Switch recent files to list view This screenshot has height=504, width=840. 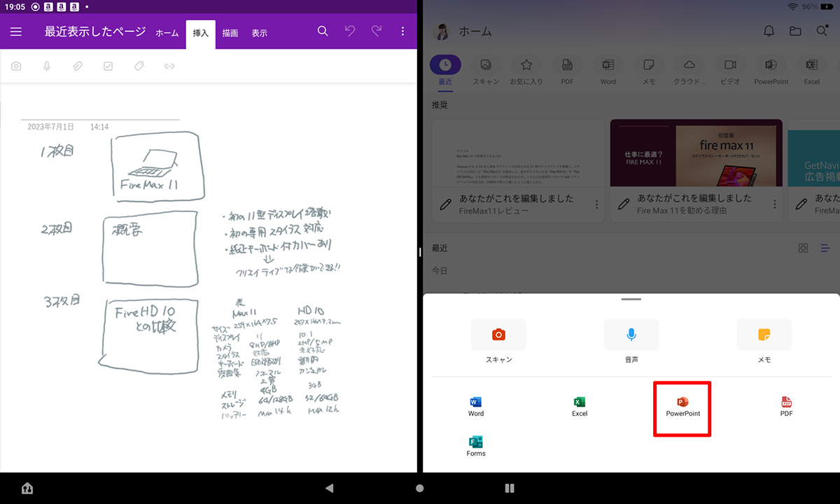pyautogui.click(x=825, y=248)
